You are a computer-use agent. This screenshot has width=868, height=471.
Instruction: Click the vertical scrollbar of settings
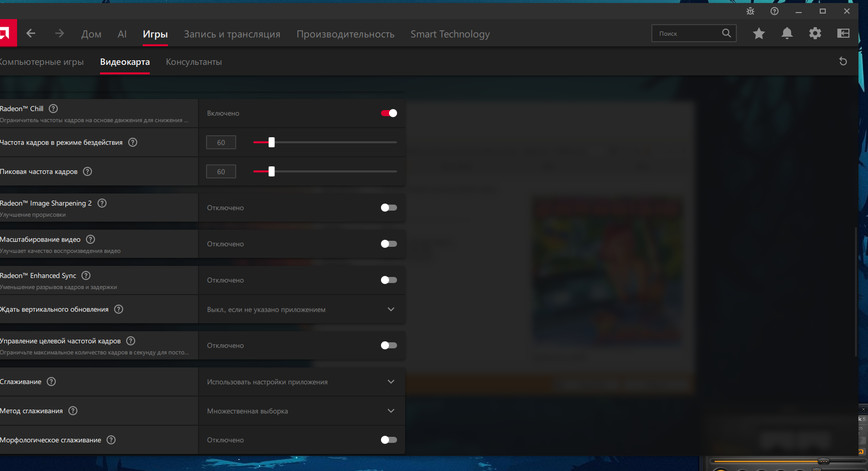pos(855,292)
